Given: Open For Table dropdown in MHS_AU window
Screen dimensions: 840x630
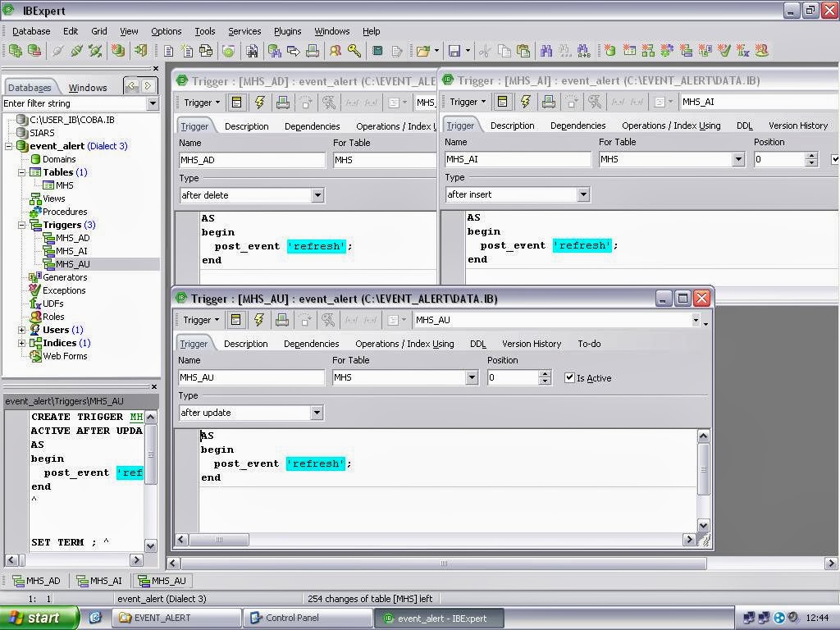Looking at the screenshot, I should [x=472, y=377].
